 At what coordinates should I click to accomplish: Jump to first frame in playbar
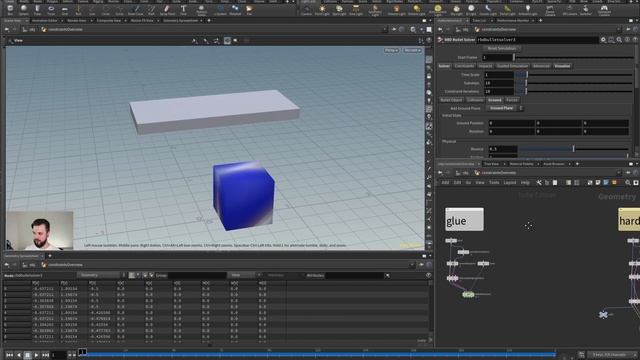point(9,355)
